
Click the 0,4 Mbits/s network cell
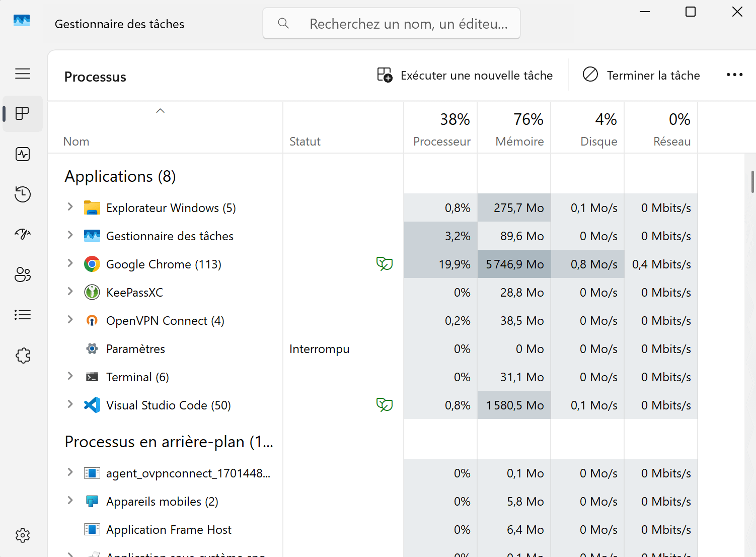[661, 264]
